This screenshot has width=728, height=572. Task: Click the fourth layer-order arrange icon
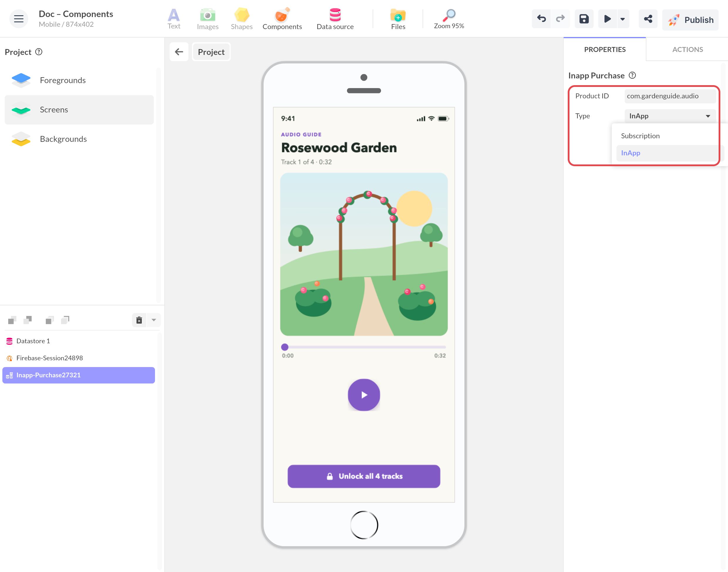[65, 320]
